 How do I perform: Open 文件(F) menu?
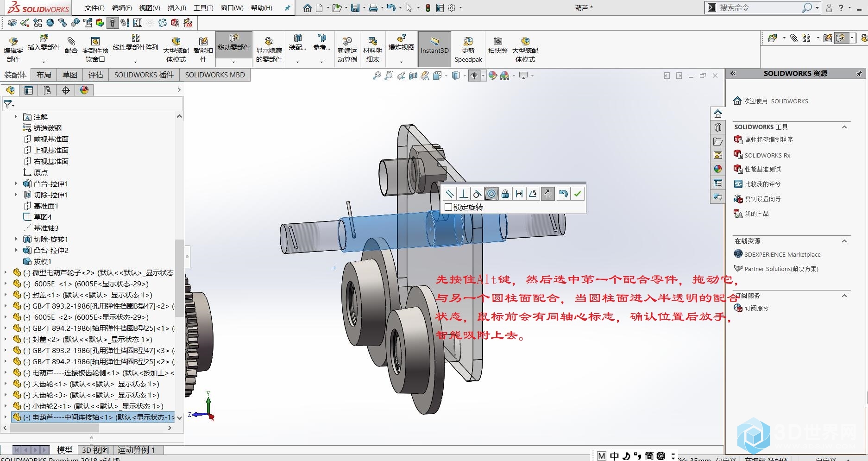pyautogui.click(x=94, y=8)
